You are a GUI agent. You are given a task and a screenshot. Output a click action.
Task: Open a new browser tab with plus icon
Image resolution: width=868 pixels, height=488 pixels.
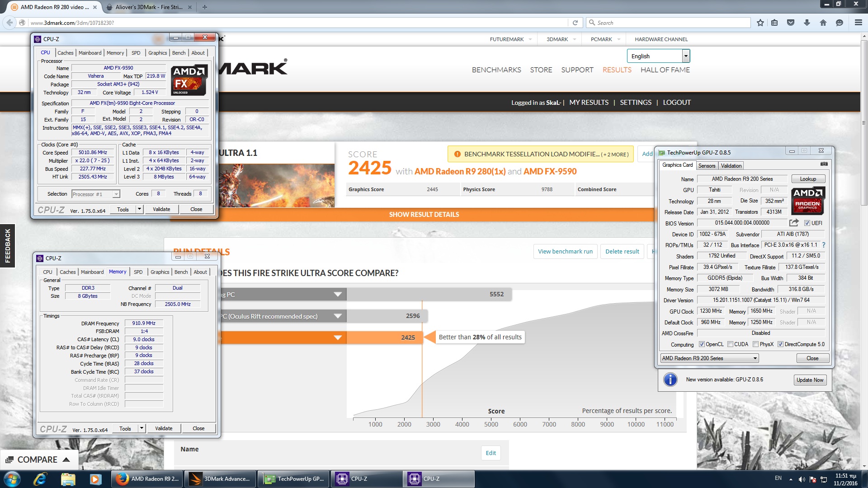point(204,7)
